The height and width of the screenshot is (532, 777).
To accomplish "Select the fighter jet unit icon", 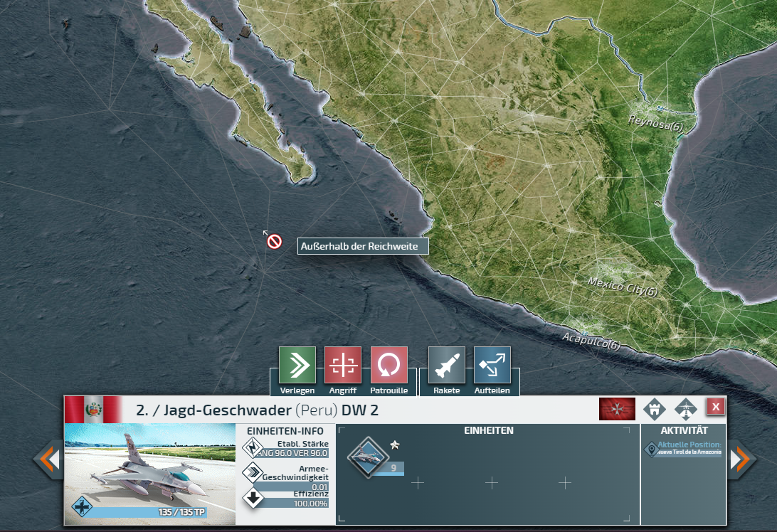I will click(368, 454).
